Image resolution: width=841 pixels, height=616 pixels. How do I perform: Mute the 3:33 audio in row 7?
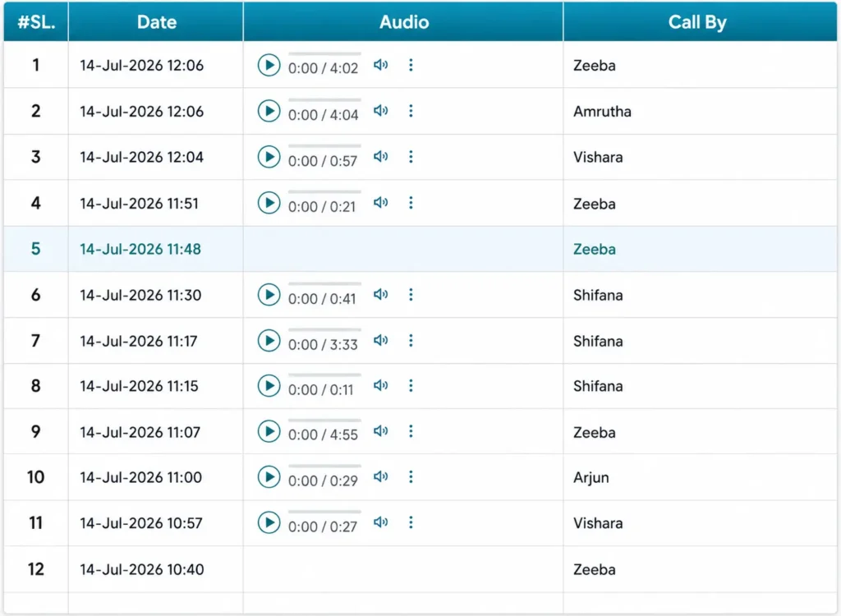coord(381,340)
